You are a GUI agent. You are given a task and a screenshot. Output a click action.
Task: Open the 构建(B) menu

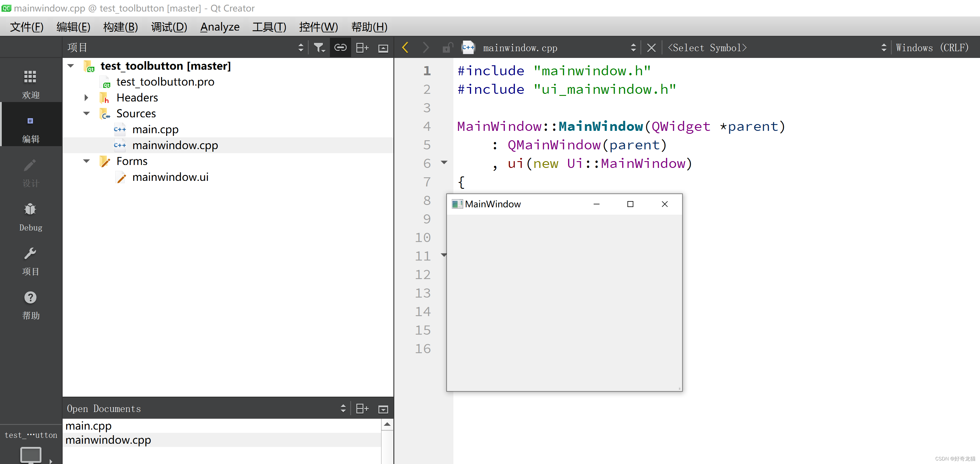[x=121, y=27]
